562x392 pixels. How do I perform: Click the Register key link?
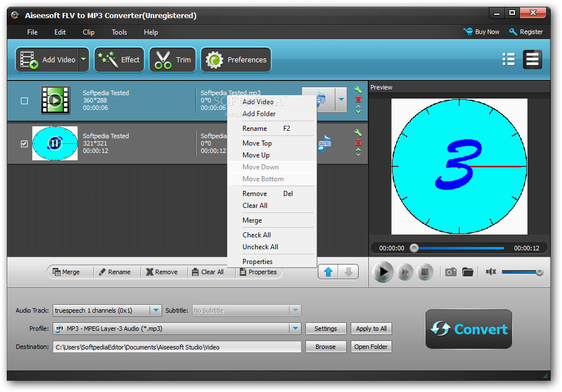point(526,32)
